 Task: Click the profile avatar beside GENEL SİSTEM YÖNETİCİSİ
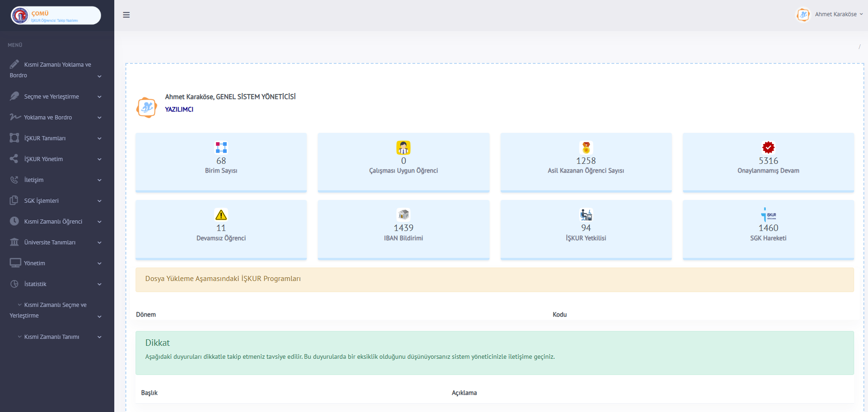pos(147,107)
